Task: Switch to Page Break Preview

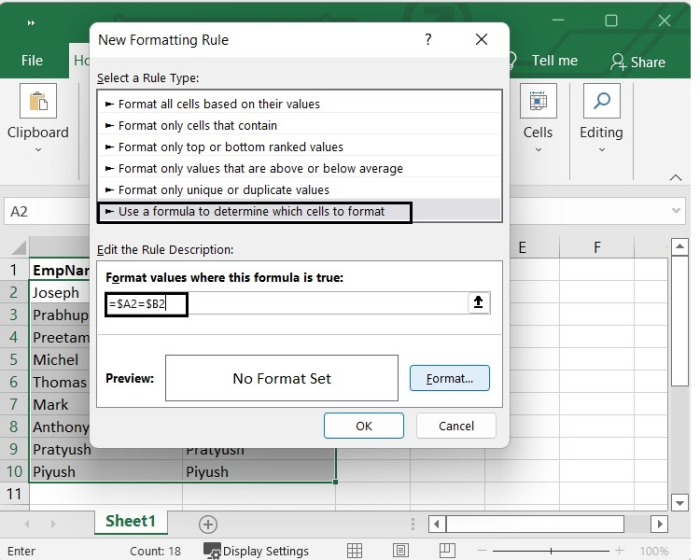Action: (446, 551)
